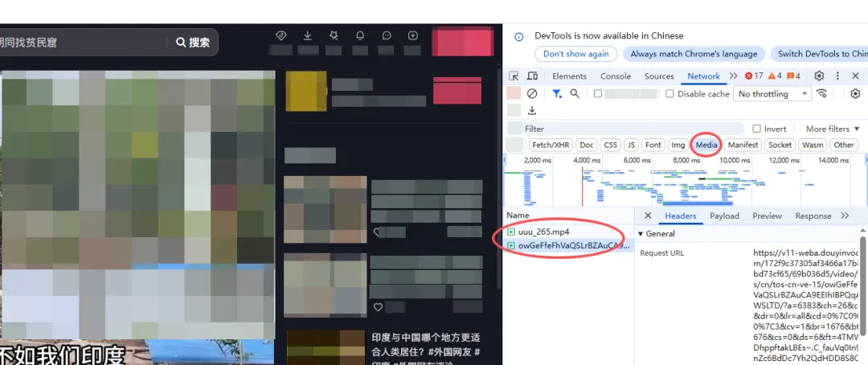Select the CSS filter chip
The height and width of the screenshot is (365, 868).
[x=611, y=145]
